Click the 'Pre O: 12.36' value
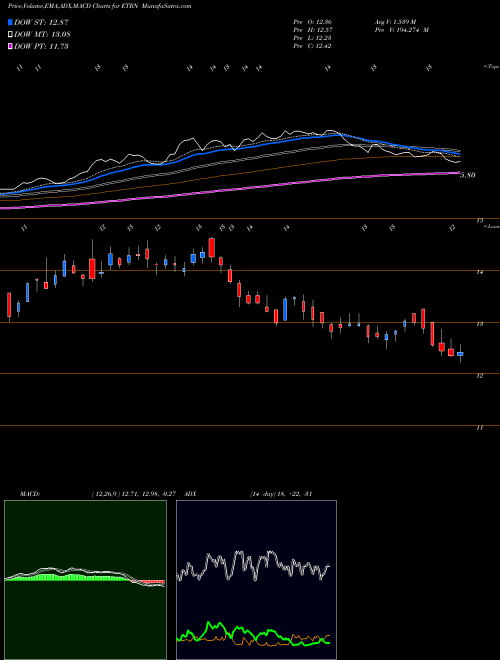 click(x=312, y=22)
